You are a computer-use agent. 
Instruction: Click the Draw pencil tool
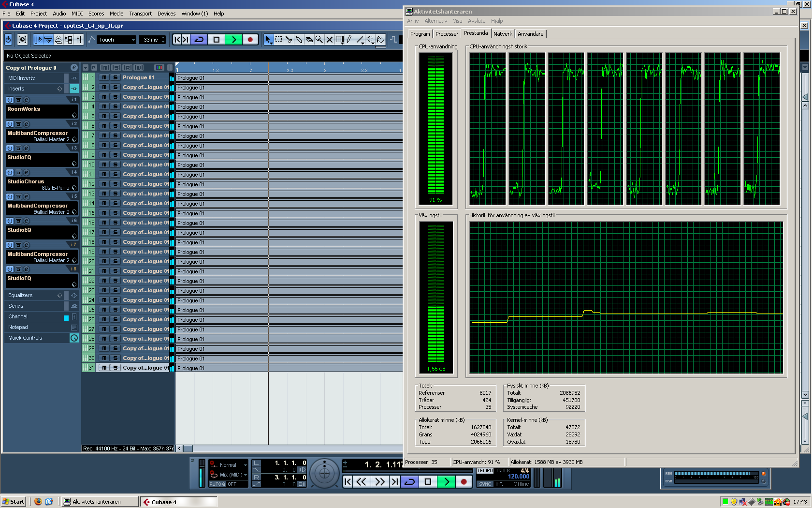[349, 40]
